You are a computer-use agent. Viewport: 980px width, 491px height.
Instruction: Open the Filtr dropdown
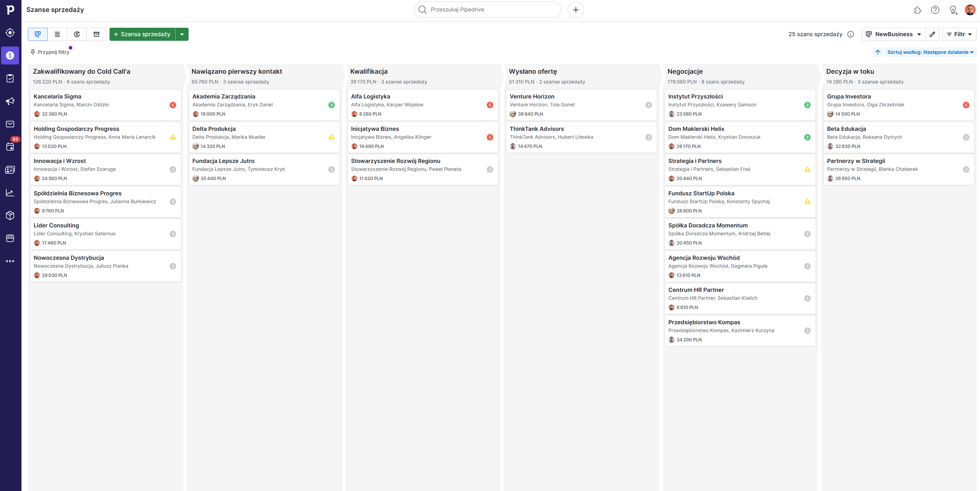[x=959, y=34]
